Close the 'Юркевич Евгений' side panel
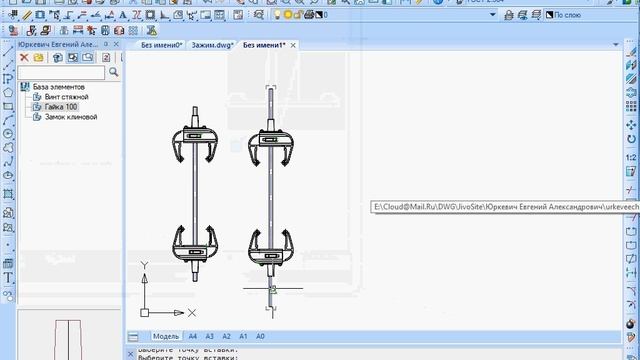 pyautogui.click(x=116, y=44)
